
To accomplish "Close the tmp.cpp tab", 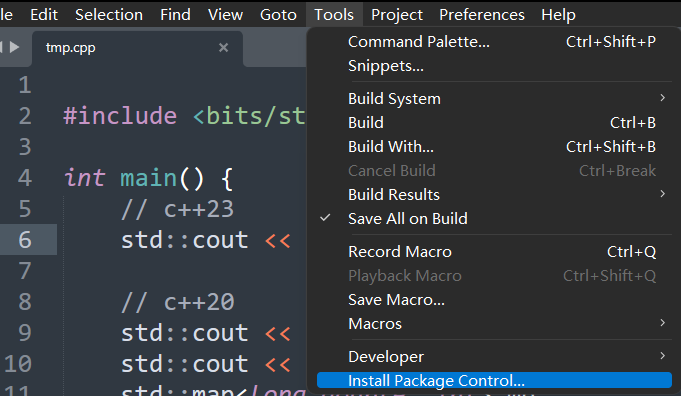I will coord(223,47).
